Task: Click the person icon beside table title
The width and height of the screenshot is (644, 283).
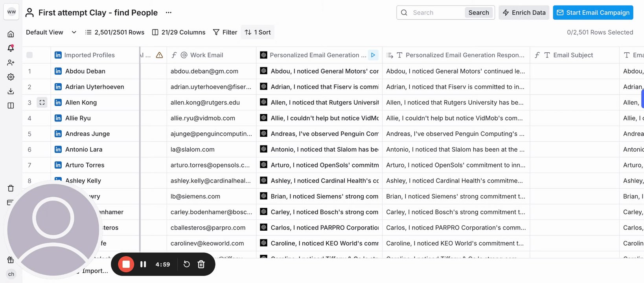Action: click(x=29, y=13)
